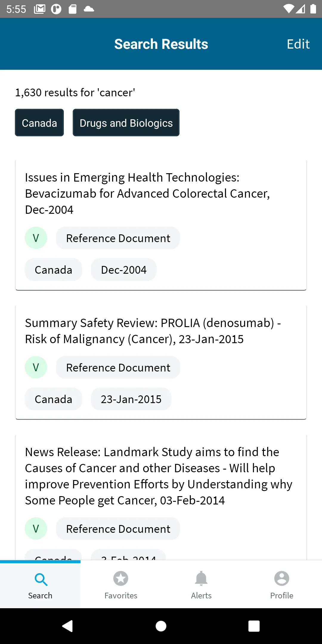Tap the Search magnifier icon in bottom bar
The image size is (322, 644).
41,580
